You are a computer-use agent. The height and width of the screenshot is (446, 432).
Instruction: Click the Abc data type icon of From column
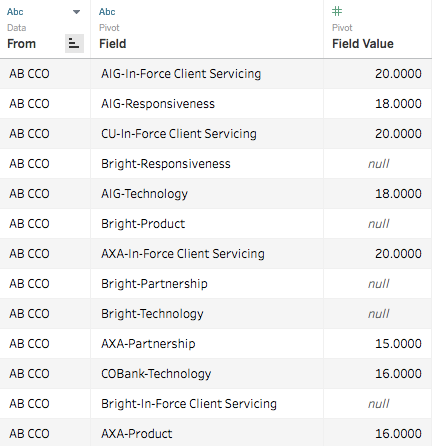coord(15,12)
